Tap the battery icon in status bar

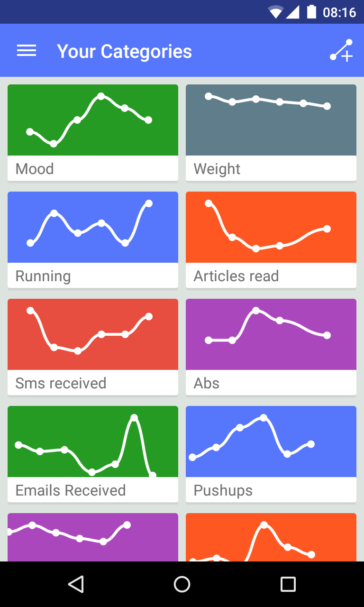point(311,12)
